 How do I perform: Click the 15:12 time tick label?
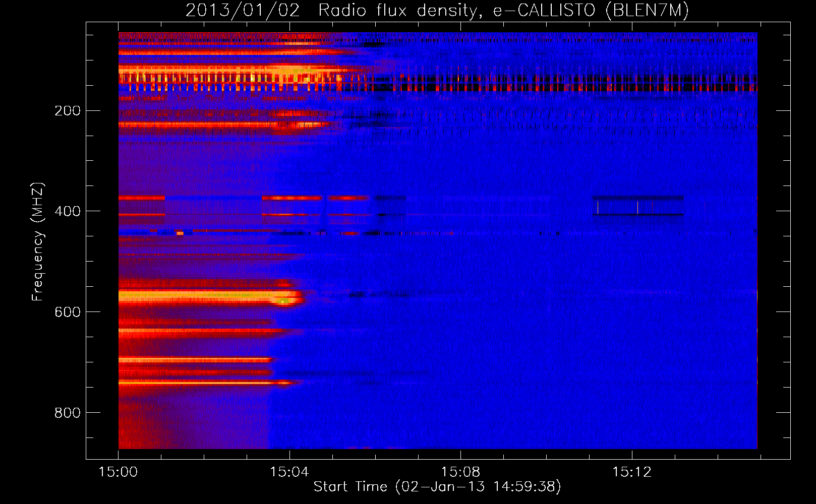(632, 472)
